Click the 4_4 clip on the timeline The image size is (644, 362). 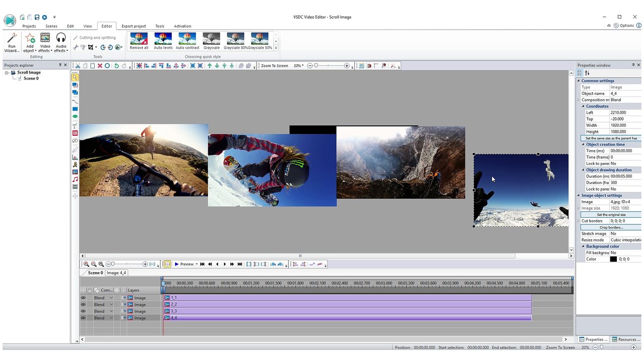click(348, 318)
